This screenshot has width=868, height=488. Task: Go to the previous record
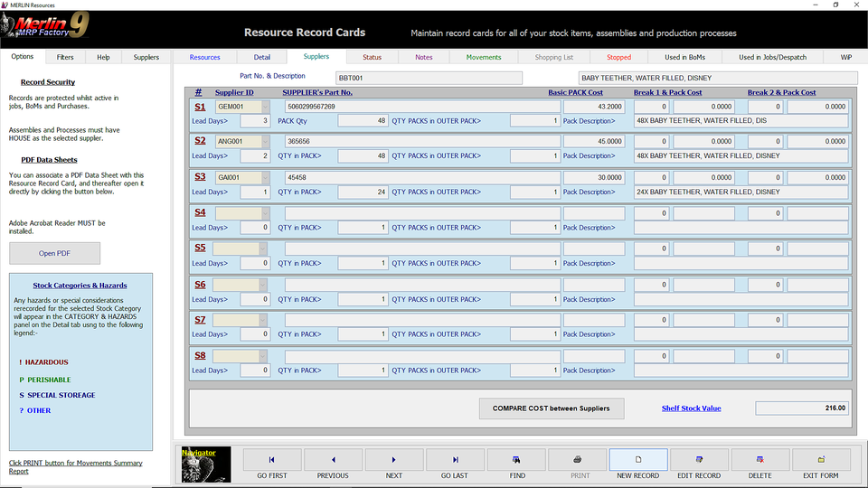[x=333, y=465]
